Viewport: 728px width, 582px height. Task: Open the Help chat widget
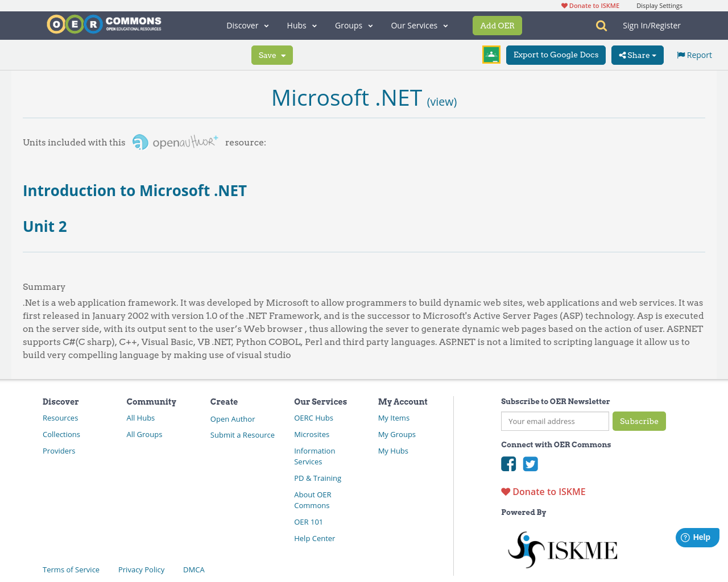697,537
